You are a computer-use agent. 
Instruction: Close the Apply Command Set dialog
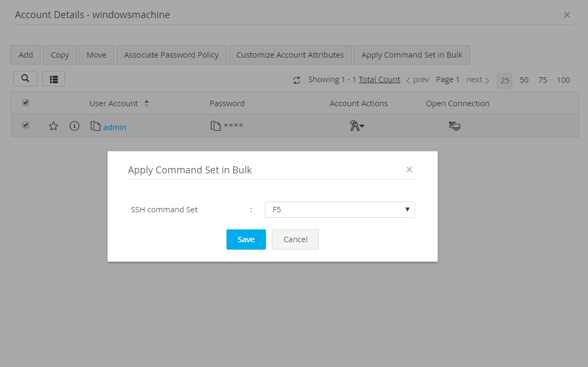click(409, 170)
